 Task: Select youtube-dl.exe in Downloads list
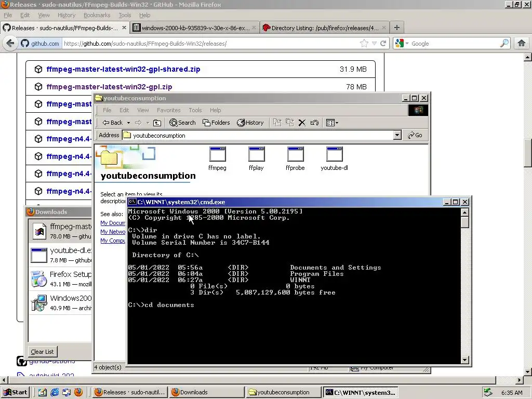[60, 255]
